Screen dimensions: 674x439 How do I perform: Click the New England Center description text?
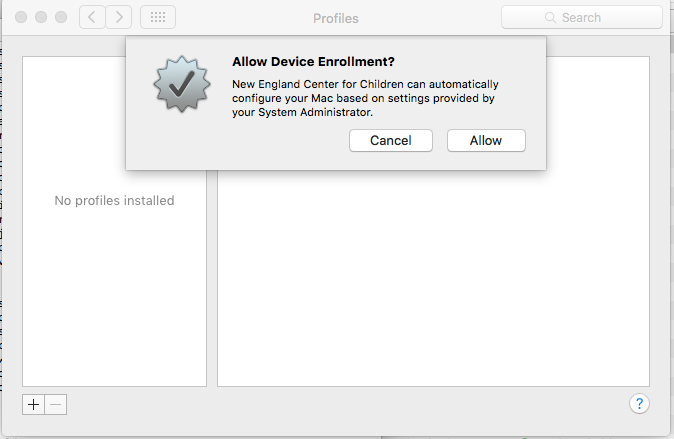point(365,98)
